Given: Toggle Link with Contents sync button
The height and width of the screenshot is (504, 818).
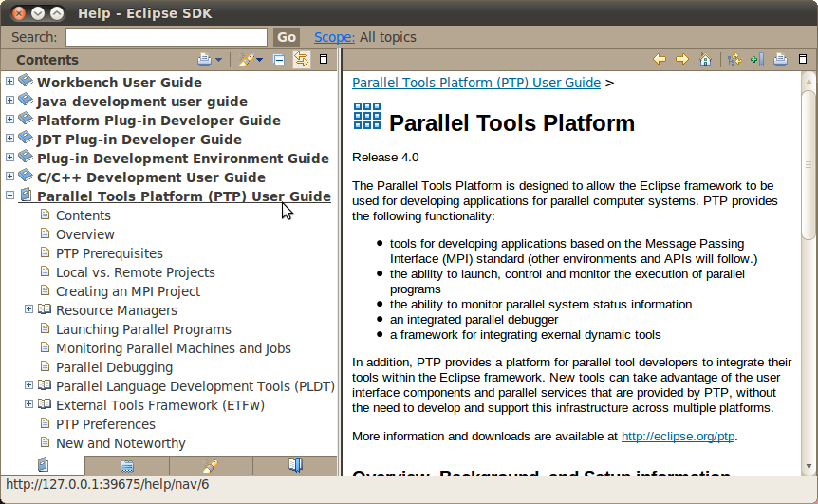Looking at the screenshot, I should pyautogui.click(x=302, y=60).
